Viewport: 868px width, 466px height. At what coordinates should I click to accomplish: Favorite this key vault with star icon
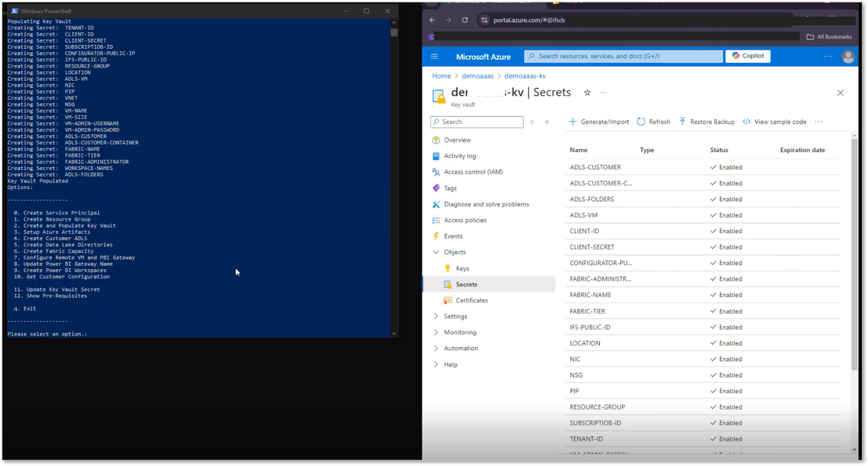point(587,93)
